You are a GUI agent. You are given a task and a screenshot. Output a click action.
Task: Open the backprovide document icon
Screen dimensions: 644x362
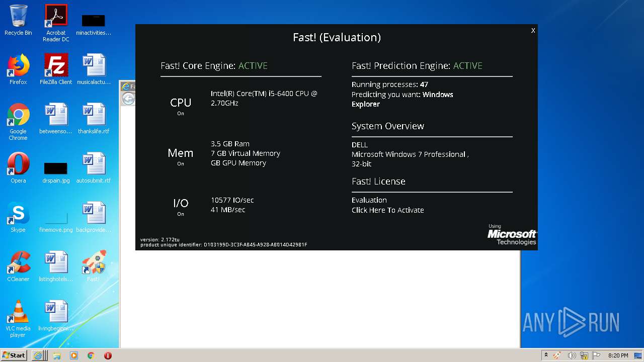[x=94, y=217]
